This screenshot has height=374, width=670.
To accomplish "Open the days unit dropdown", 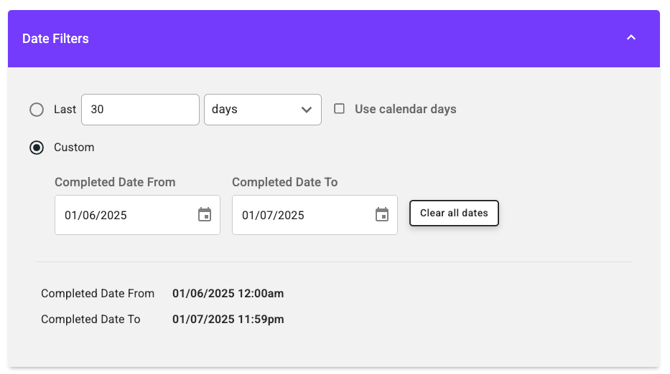I will coord(263,109).
